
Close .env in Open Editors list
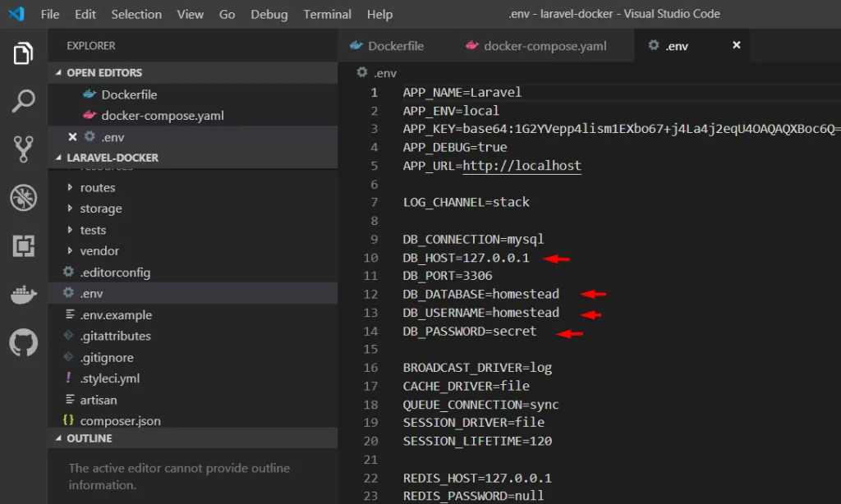coord(72,137)
